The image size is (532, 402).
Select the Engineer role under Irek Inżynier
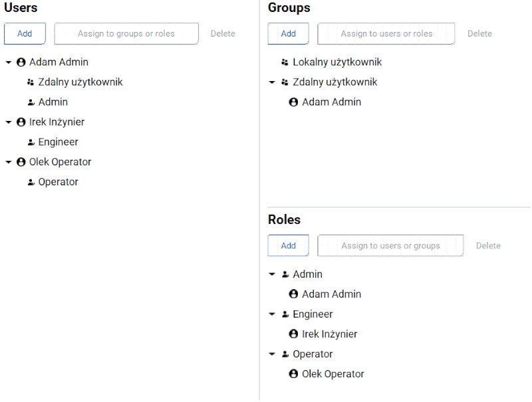(x=58, y=142)
